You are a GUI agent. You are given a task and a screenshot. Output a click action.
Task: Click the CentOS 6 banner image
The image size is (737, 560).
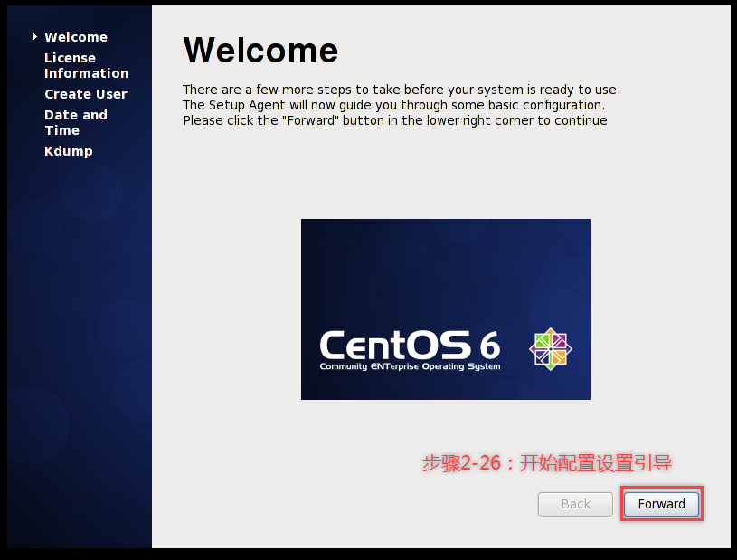click(x=446, y=309)
